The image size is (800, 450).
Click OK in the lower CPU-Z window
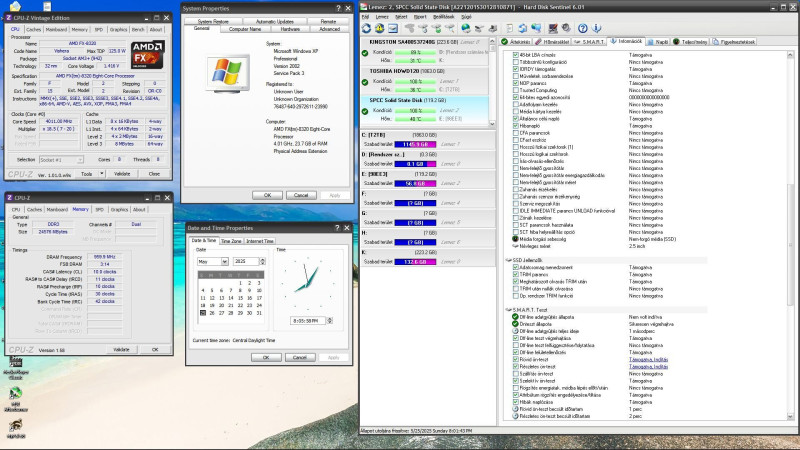pyautogui.click(x=155, y=349)
